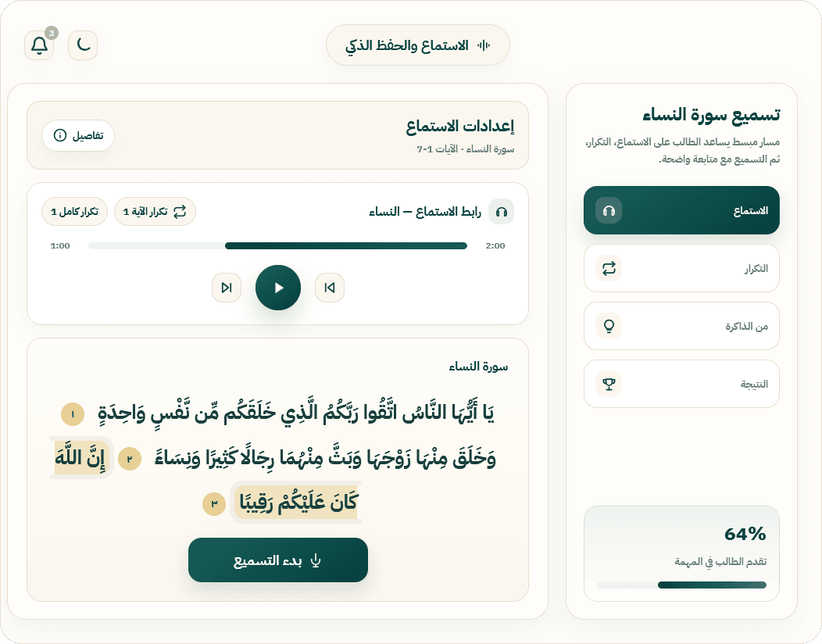Click رابط الاستماع — النساء title
This screenshot has height=644, width=822.
point(425,212)
